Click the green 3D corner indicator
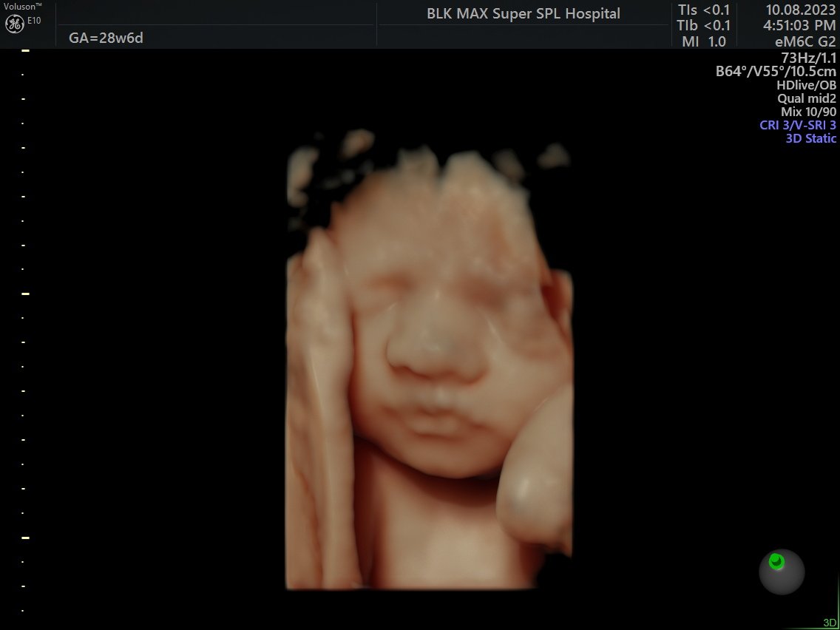Screen dimensions: 840x630 (830, 623)
